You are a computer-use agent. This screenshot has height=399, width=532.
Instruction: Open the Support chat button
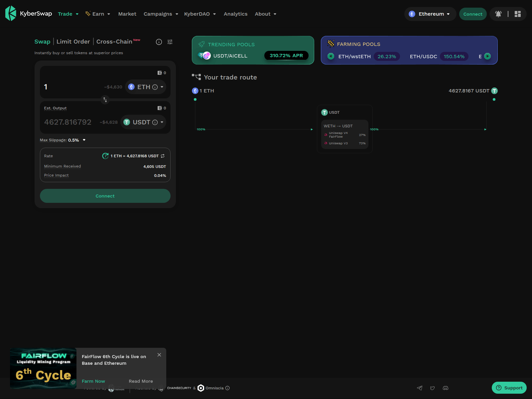509,388
